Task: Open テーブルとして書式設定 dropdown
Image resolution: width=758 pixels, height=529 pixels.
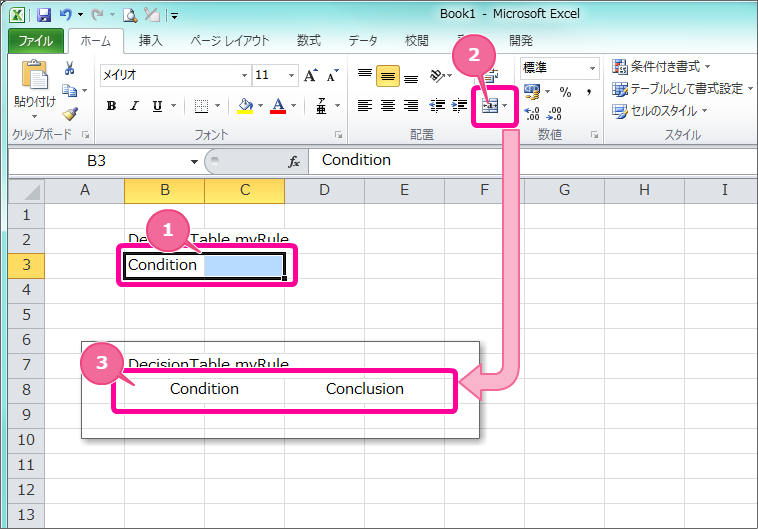Action: (x=682, y=89)
